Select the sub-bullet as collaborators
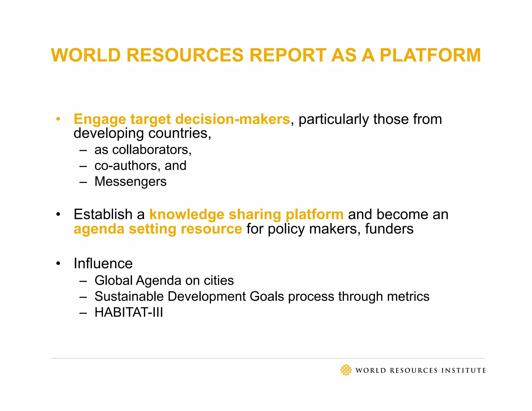This screenshot has width=532, height=411. point(143,150)
